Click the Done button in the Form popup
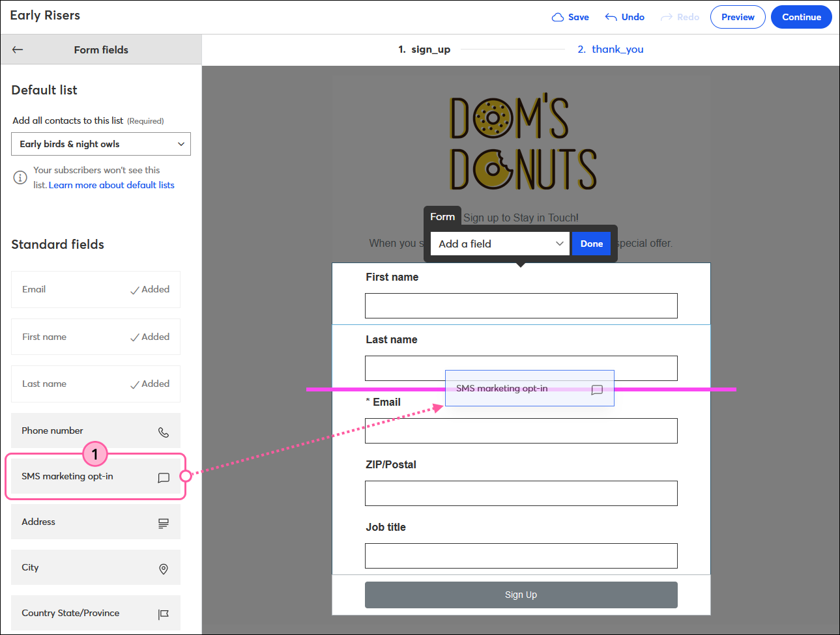 tap(591, 243)
